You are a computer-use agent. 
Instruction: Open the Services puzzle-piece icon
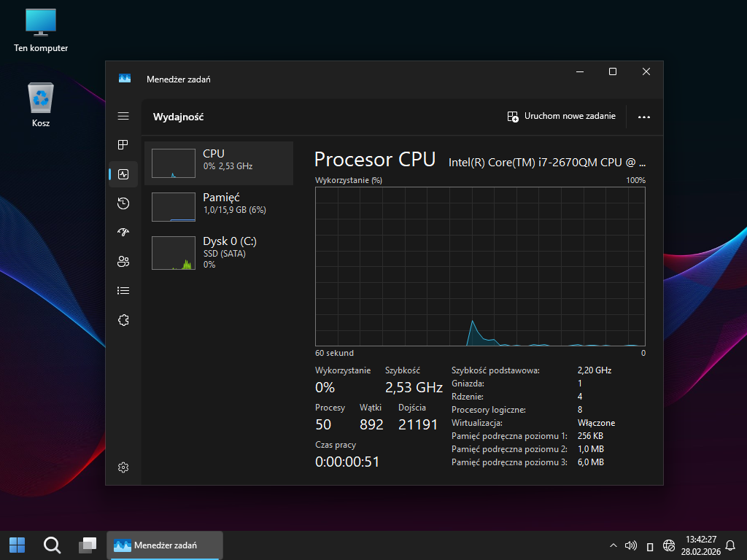(123, 320)
